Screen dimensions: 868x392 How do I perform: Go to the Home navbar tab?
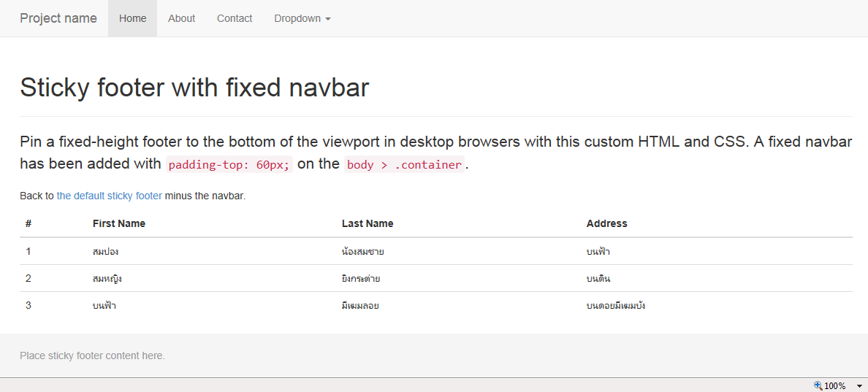point(133,18)
